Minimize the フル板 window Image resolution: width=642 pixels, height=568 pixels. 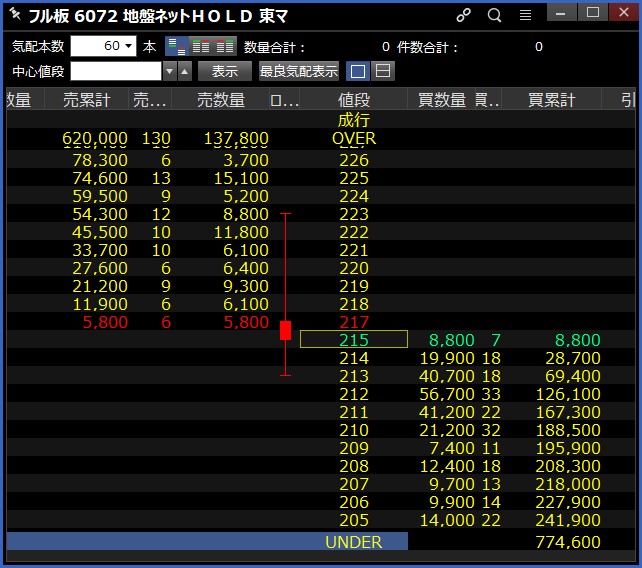(x=561, y=12)
